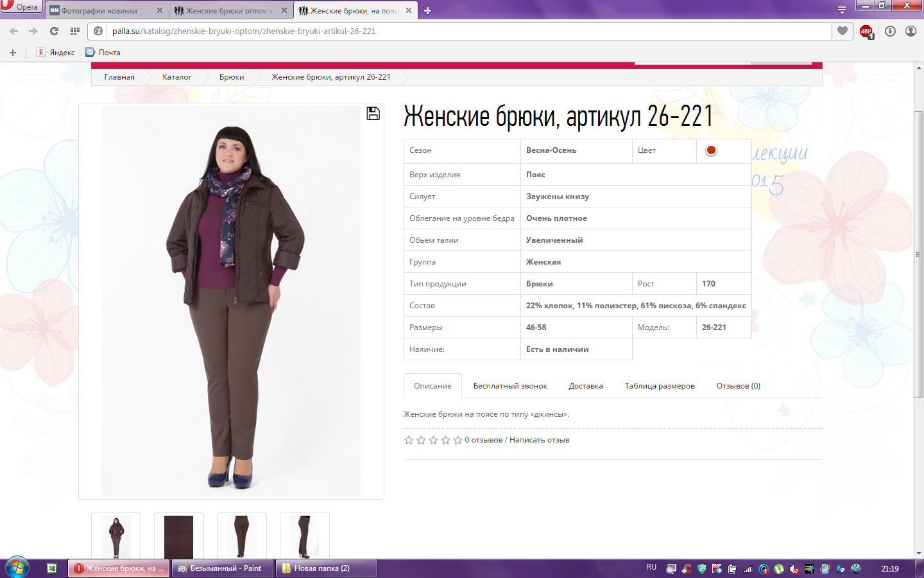Select the third thumbnail of trousers front

tap(242, 536)
